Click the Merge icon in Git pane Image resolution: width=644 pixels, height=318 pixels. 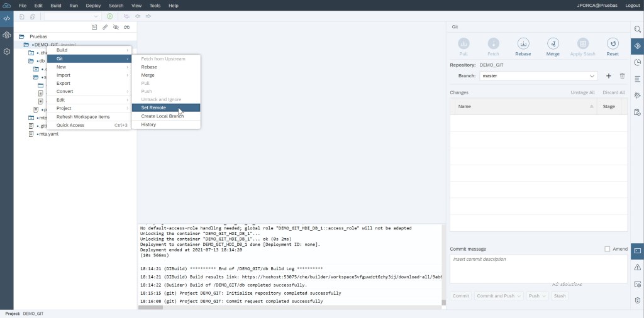click(553, 44)
